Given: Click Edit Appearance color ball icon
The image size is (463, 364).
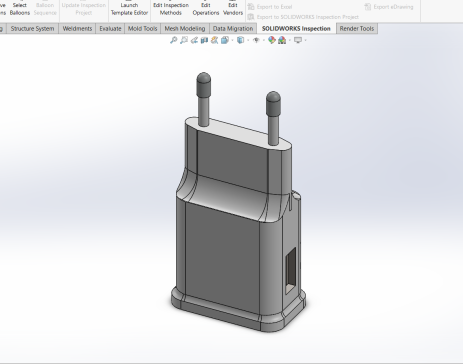Looking at the screenshot, I should (272, 40).
